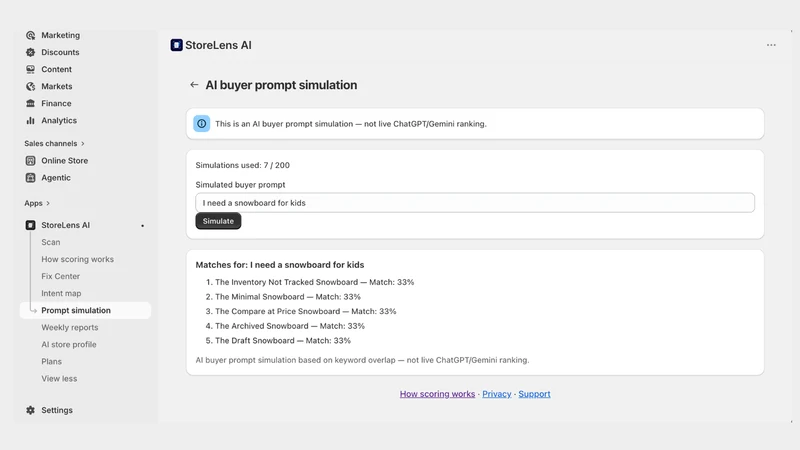Open Analytics bar chart icon

click(31, 120)
